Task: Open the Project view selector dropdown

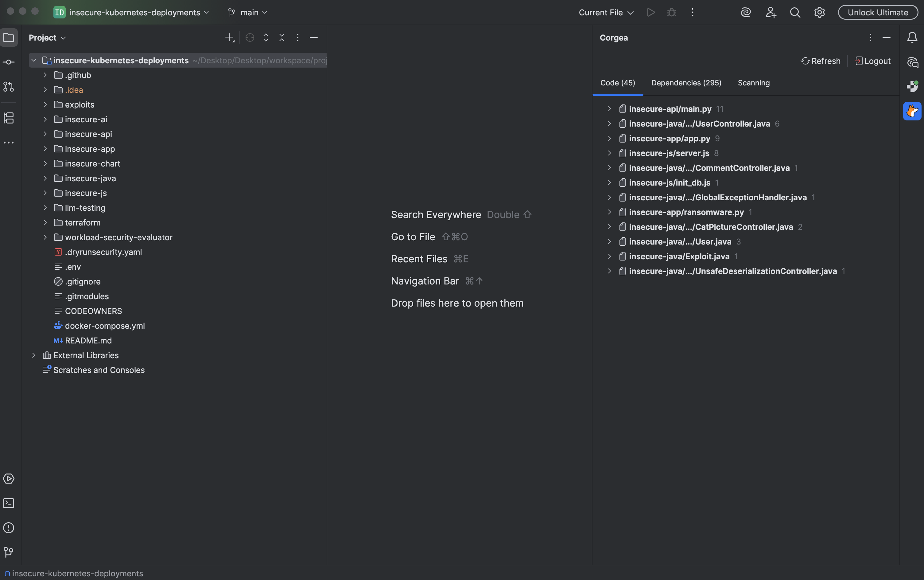Action: click(x=47, y=37)
